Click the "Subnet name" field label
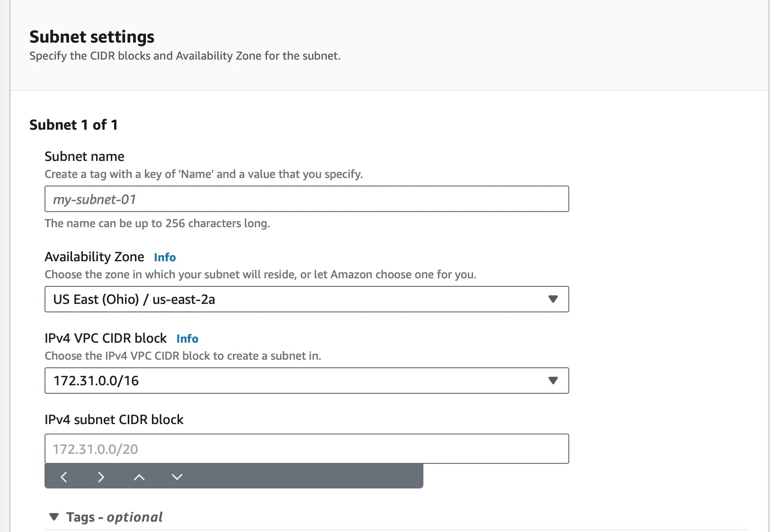 tap(84, 157)
